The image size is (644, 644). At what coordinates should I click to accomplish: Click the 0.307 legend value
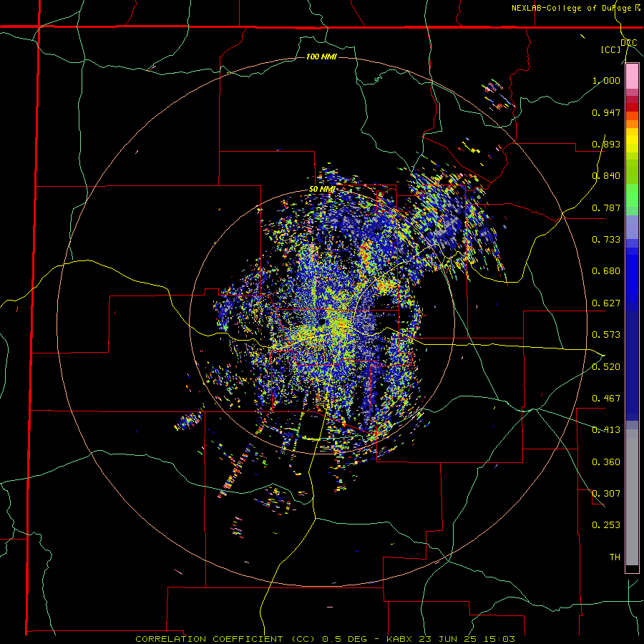pyautogui.click(x=606, y=494)
